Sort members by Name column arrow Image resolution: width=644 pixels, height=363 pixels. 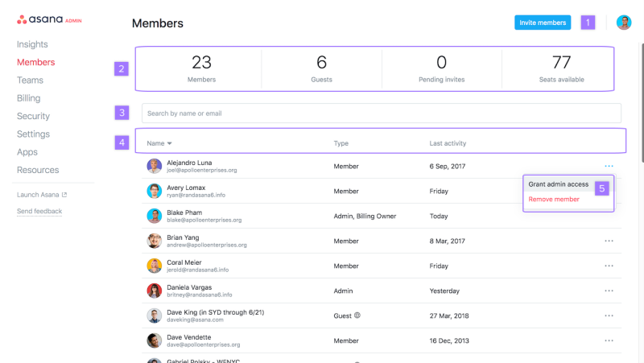[169, 143]
